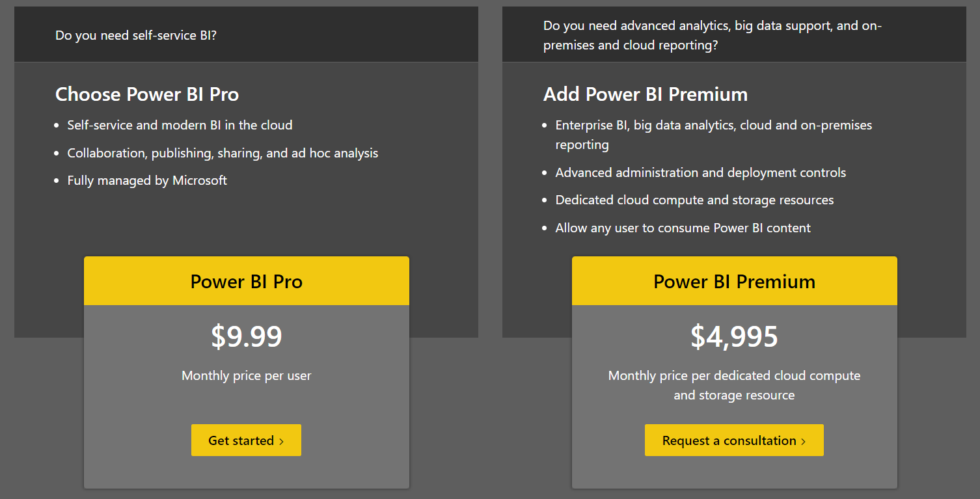Click the Get started button
The height and width of the screenshot is (499, 980).
pyautogui.click(x=246, y=440)
